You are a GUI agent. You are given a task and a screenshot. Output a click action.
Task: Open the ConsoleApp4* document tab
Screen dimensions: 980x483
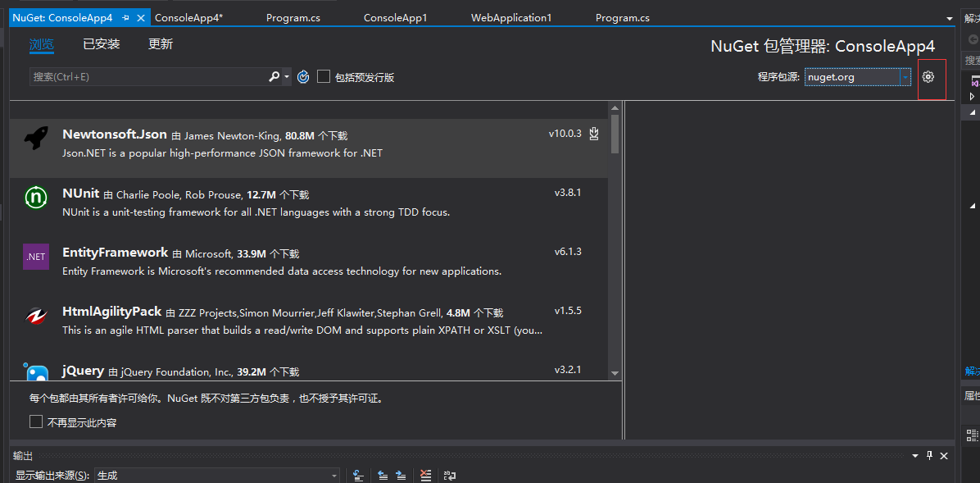188,18
